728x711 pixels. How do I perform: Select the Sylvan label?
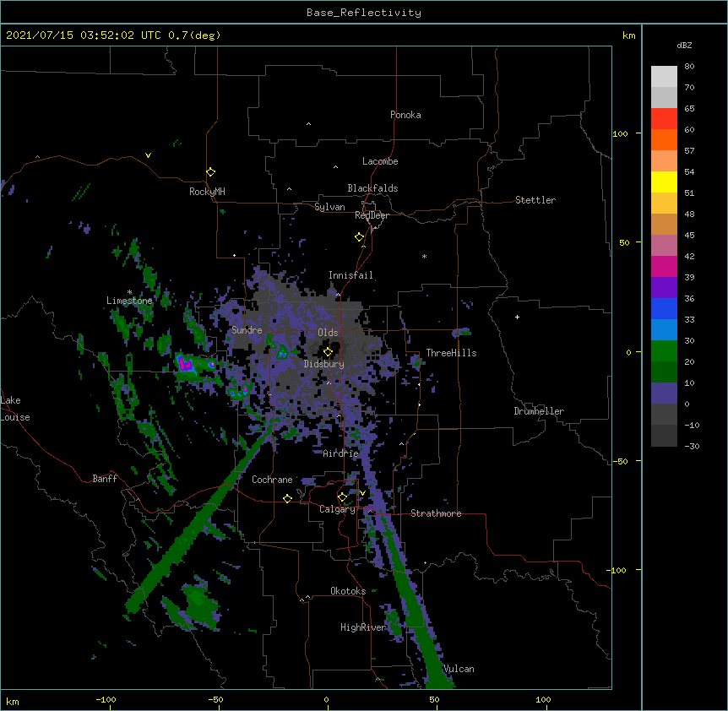click(329, 207)
